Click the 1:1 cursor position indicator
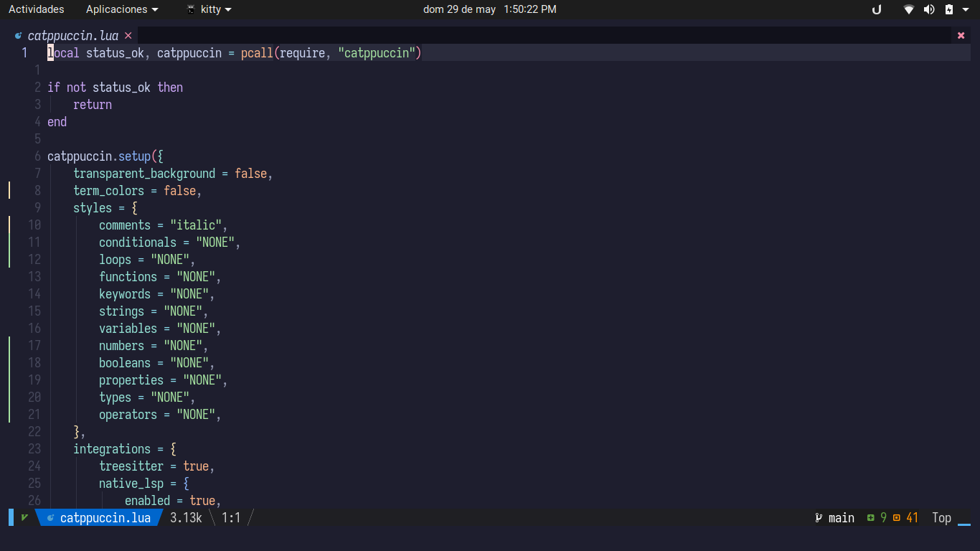980x551 pixels. click(231, 517)
